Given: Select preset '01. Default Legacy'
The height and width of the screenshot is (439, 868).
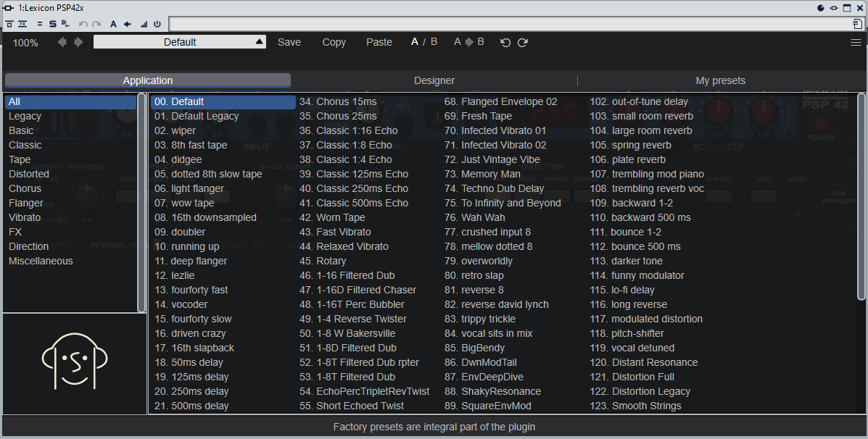Looking at the screenshot, I should 223,116.
